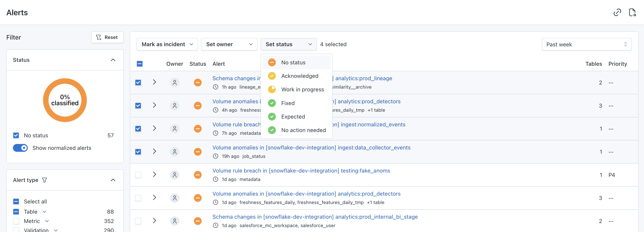
Task: Select Fixed from the status menu
Action: [288, 103]
